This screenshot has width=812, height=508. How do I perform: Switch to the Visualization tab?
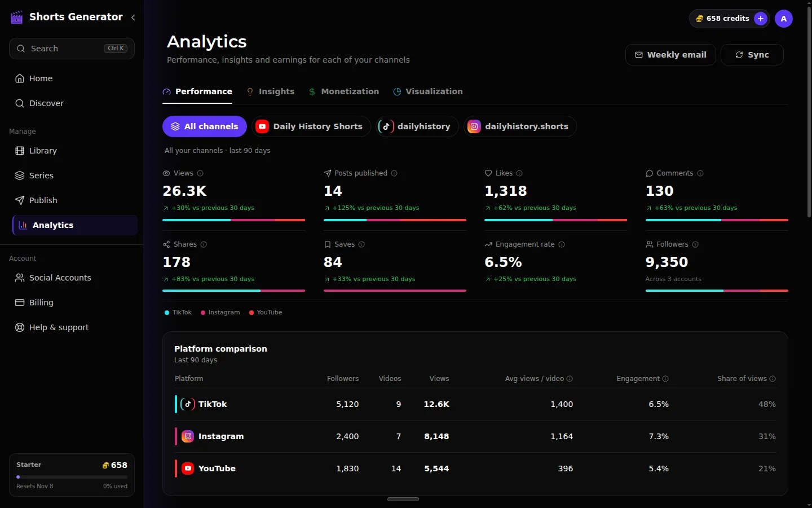pos(428,91)
